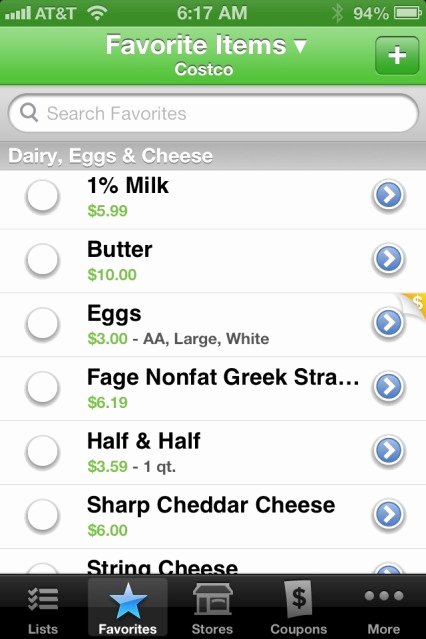Tap the coupon corner badge on Eggs

pos(415,304)
